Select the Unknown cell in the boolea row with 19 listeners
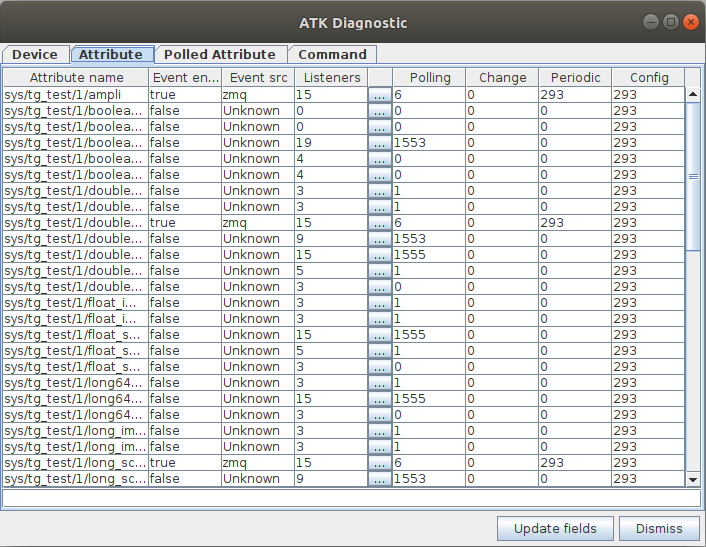 tap(258, 143)
